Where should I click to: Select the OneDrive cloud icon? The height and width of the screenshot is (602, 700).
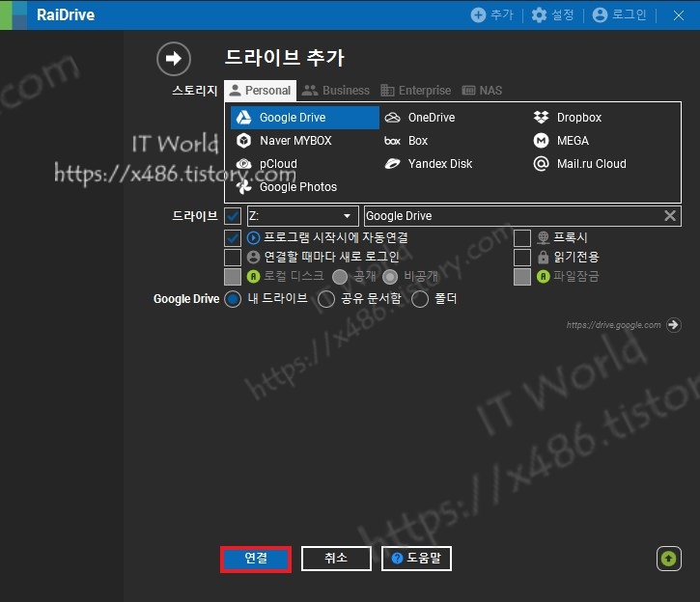(x=392, y=118)
